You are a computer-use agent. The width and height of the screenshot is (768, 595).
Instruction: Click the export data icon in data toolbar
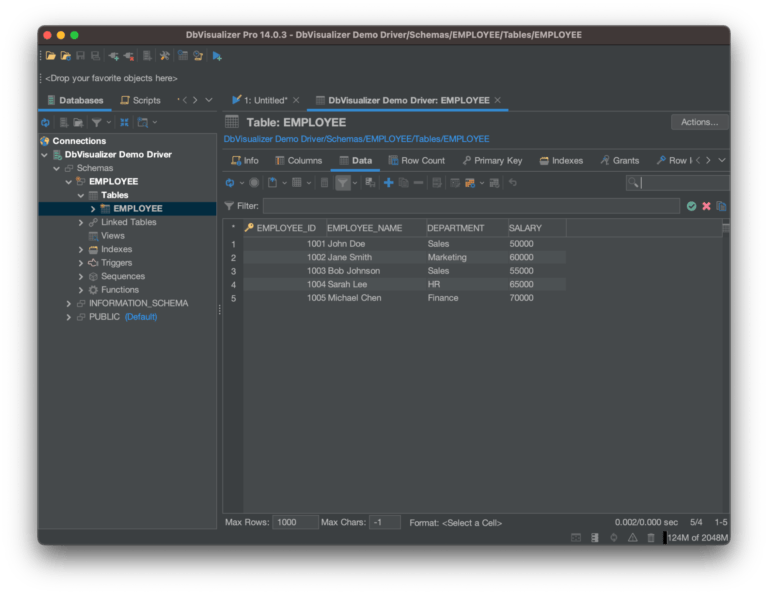tap(272, 183)
